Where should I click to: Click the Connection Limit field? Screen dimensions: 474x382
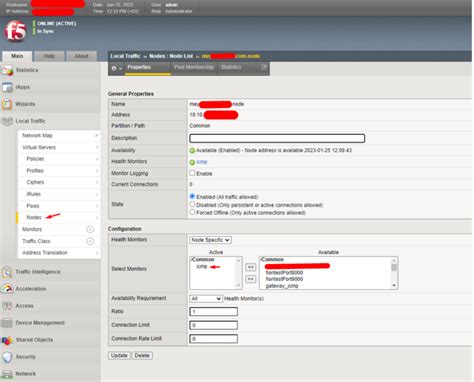tap(213, 325)
